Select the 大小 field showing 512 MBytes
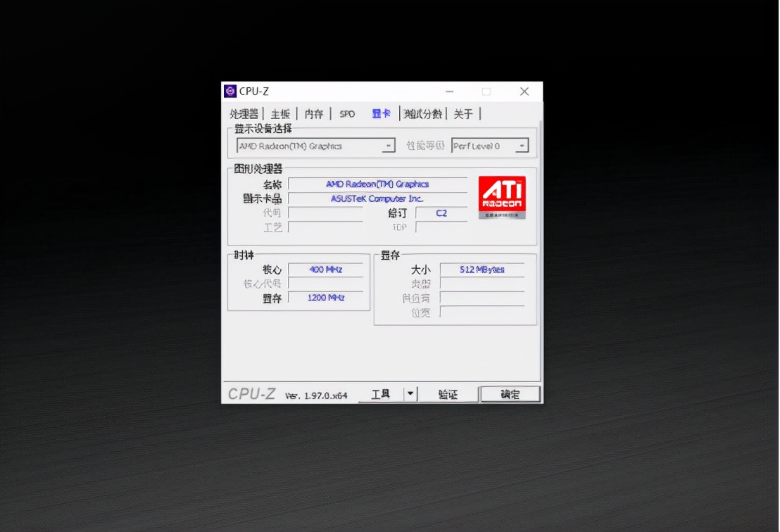 coord(482,269)
